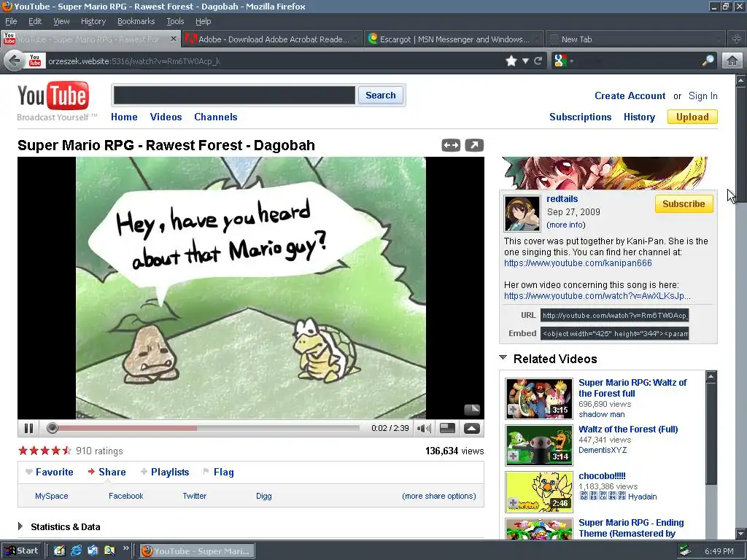The height and width of the screenshot is (560, 747).
Task: Open the player's up-arrow menu button
Action: point(472,428)
